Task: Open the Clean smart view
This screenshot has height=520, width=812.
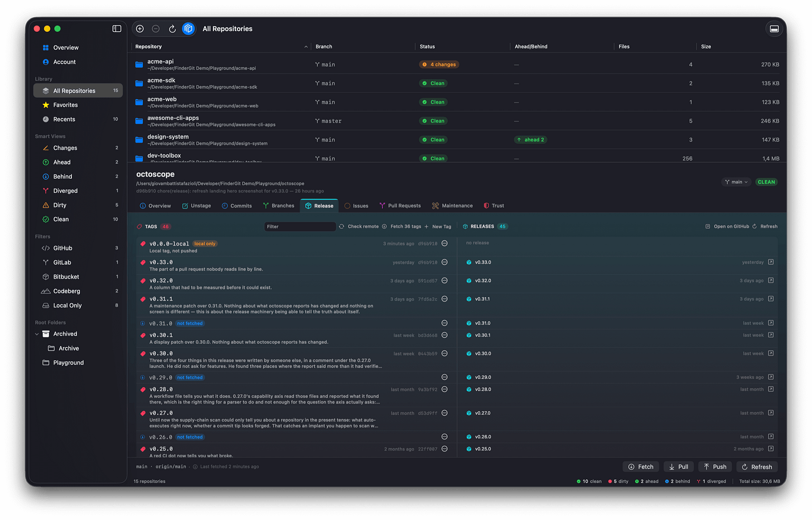Action: tap(78, 219)
